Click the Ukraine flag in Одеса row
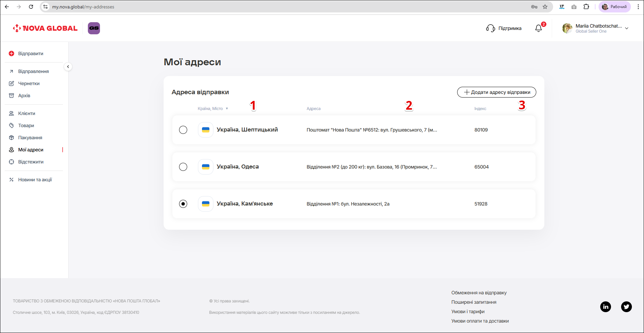The width and height of the screenshot is (644, 333). pos(206,167)
